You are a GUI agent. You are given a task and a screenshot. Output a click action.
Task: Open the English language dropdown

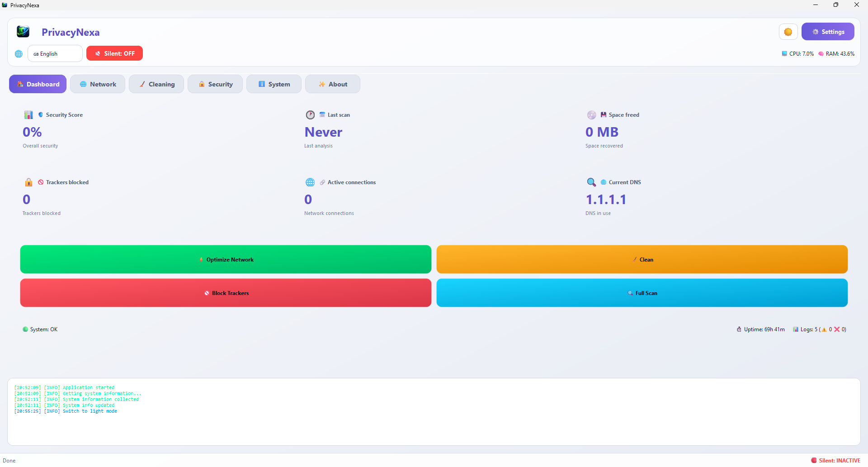(x=55, y=53)
